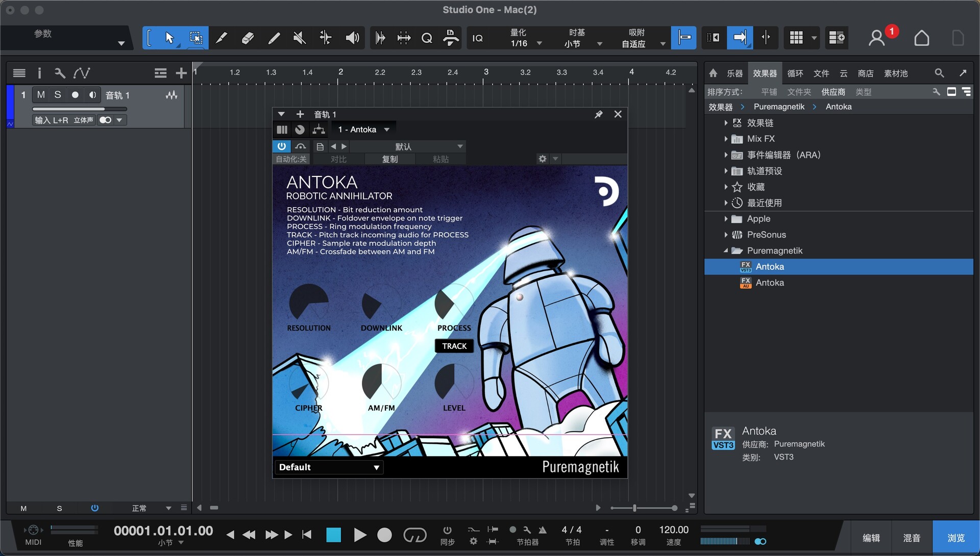Start playback with Play button
The width and height of the screenshot is (980, 556).
tap(360, 535)
